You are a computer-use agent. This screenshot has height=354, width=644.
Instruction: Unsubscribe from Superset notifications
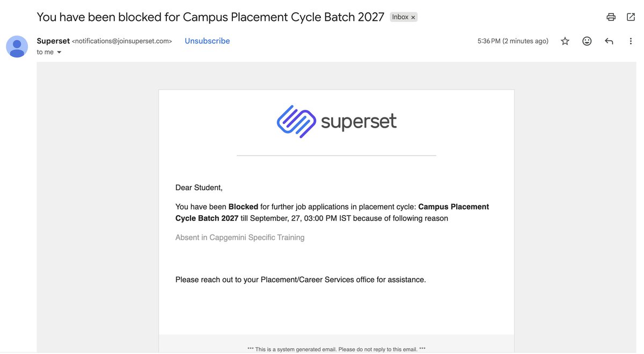(x=207, y=41)
